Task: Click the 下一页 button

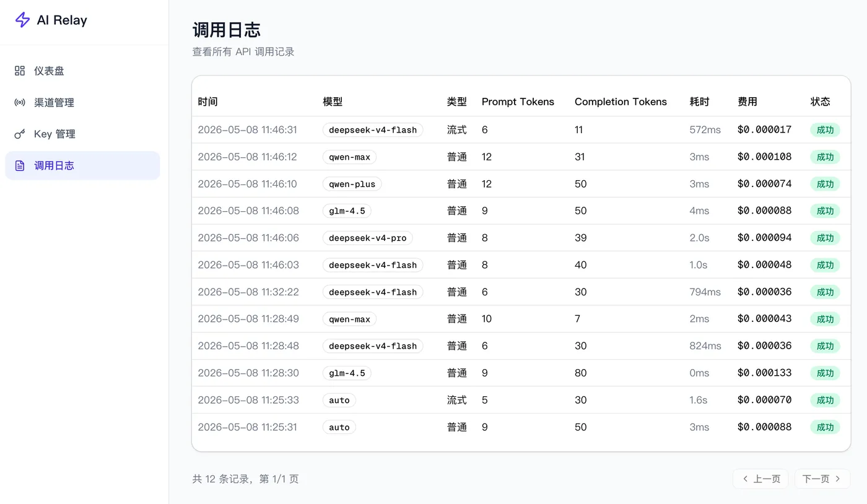Action: point(822,479)
